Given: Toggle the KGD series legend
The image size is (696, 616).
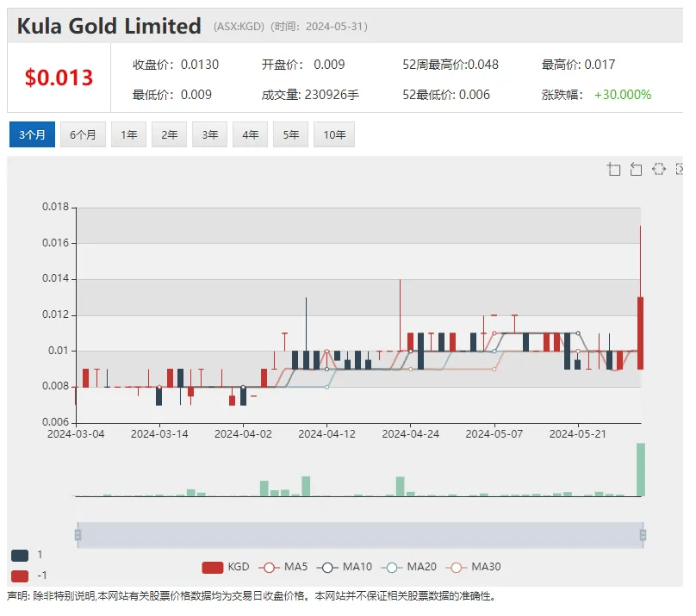Looking at the screenshot, I should 226,567.
